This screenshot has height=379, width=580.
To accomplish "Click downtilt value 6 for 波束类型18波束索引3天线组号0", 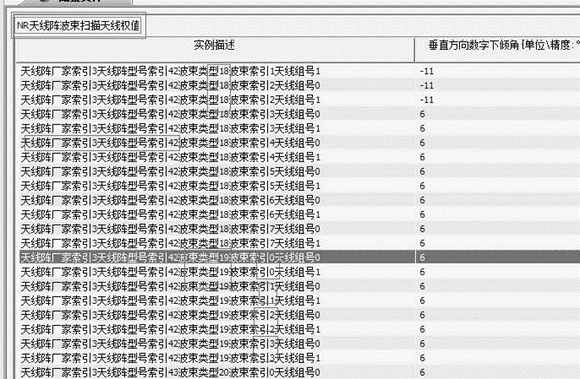I will click(422, 114).
